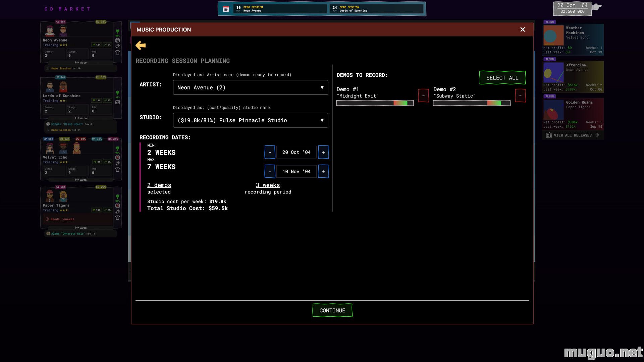
Task: Click the disc icon beside Album "Concrete Halo"
Action: pos(48,234)
